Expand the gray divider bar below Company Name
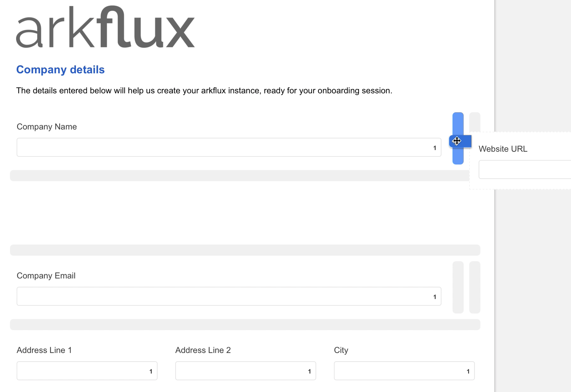The image size is (571, 392). click(245, 175)
